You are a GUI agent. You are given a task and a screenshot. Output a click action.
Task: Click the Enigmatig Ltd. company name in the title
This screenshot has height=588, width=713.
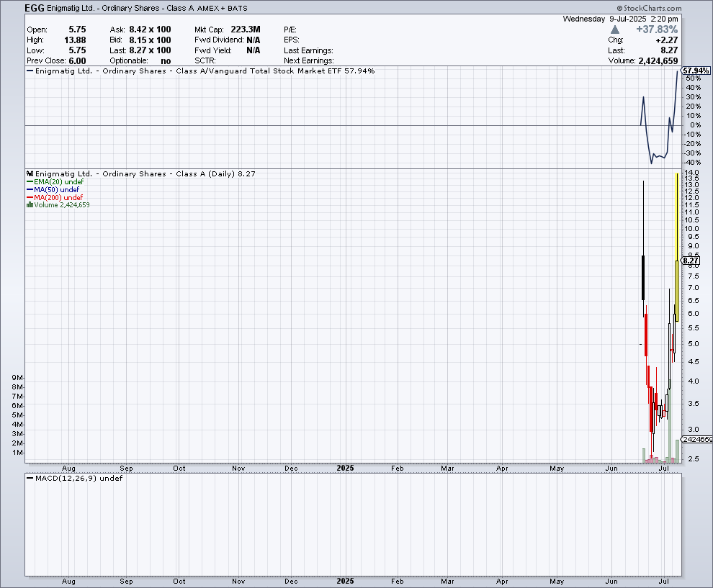[71, 8]
